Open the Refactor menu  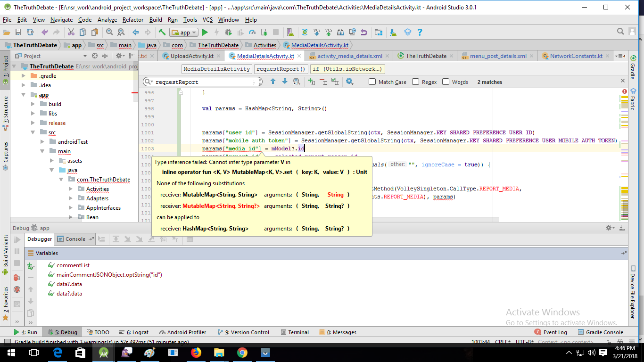point(133,20)
